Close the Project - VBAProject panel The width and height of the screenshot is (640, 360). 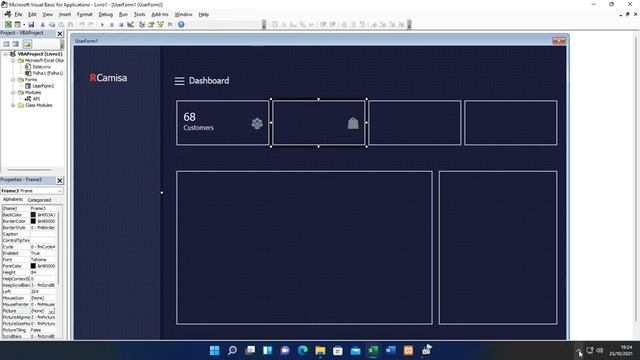60,33
